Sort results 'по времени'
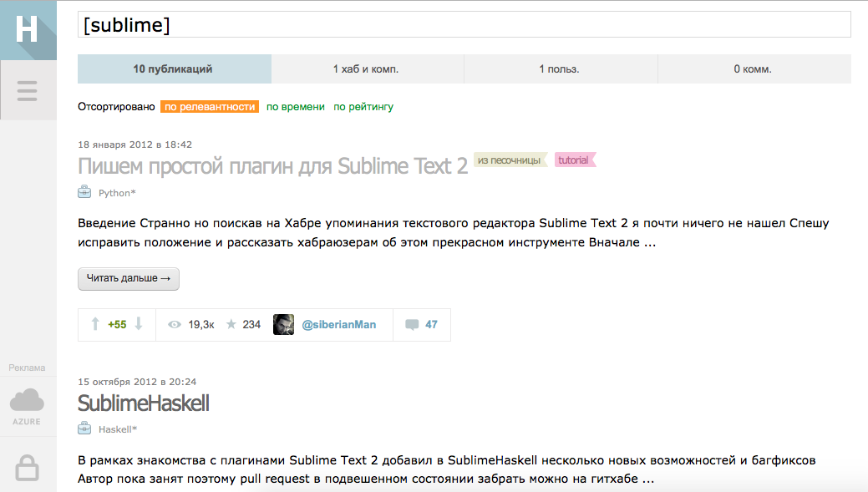The image size is (868, 492). [x=296, y=107]
